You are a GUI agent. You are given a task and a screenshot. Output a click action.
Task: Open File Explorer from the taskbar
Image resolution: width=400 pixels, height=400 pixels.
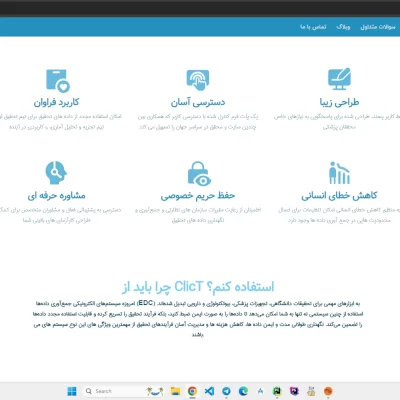tap(175, 391)
